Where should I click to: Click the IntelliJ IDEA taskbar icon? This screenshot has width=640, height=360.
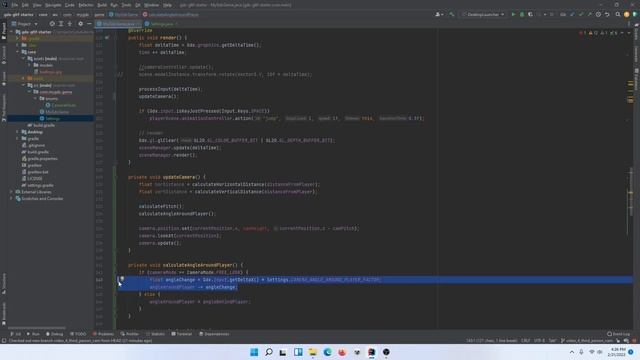click(371, 352)
